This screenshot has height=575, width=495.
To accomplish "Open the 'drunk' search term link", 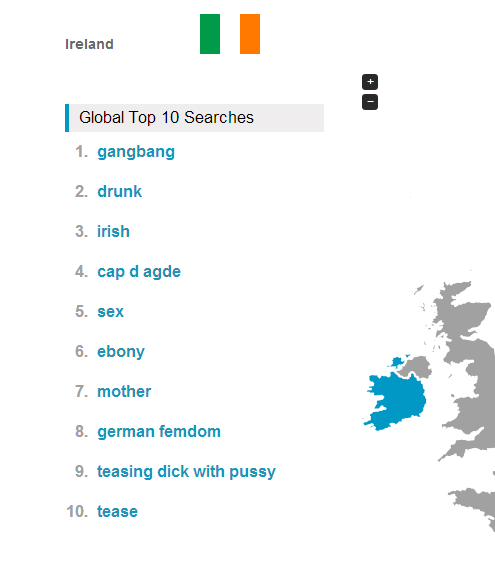I will tap(120, 191).
